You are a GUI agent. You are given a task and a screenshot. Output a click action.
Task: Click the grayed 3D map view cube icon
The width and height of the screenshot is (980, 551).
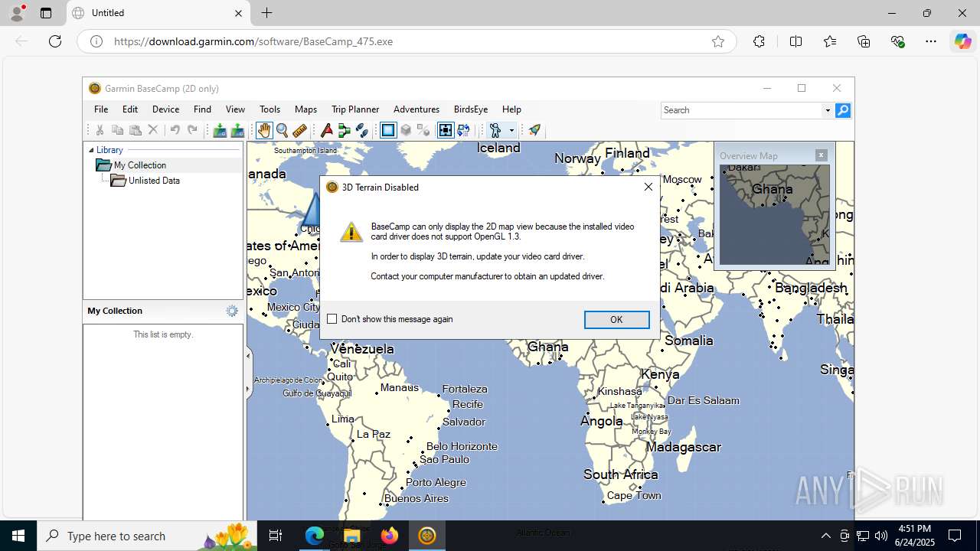coord(406,130)
